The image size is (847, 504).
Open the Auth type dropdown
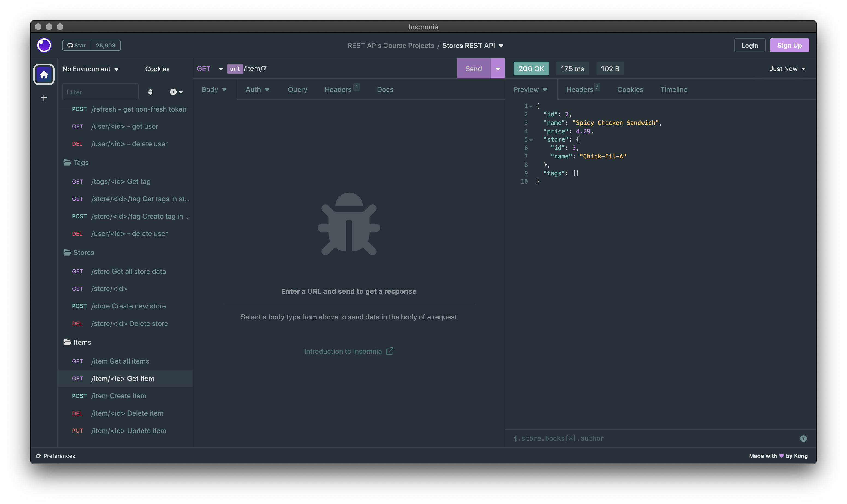click(257, 89)
